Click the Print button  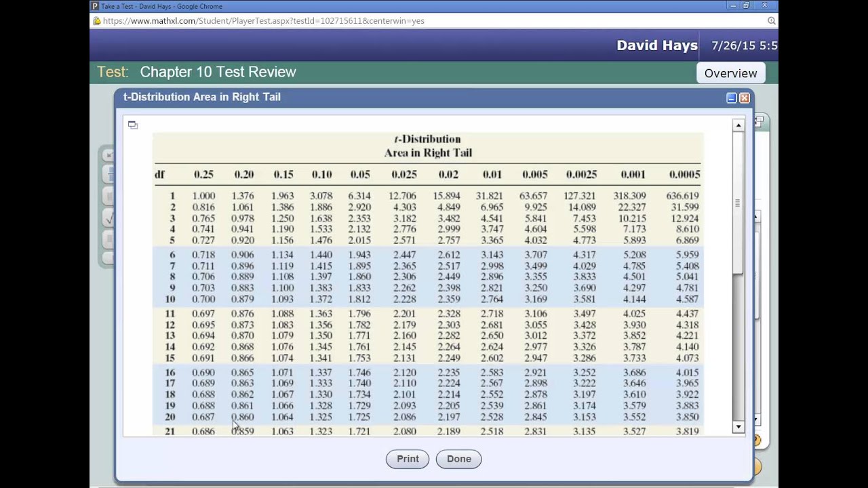[x=408, y=459]
